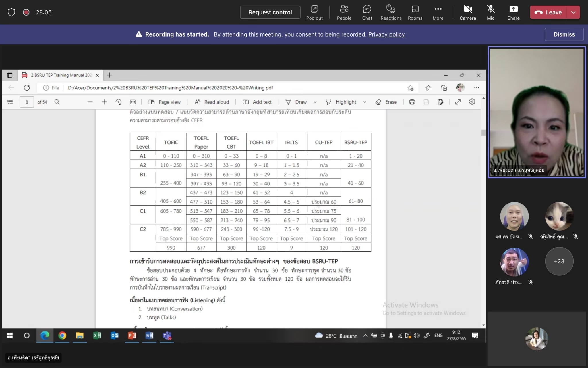The image size is (588, 368).
Task: Click the browser profile avatar
Action: pyautogui.click(x=460, y=88)
